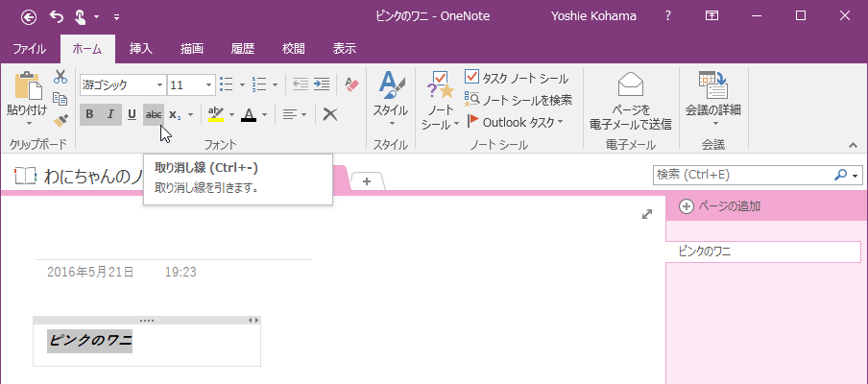Viewport: 868px width, 384px height.
Task: Add a new section with plus tab
Action: (367, 180)
